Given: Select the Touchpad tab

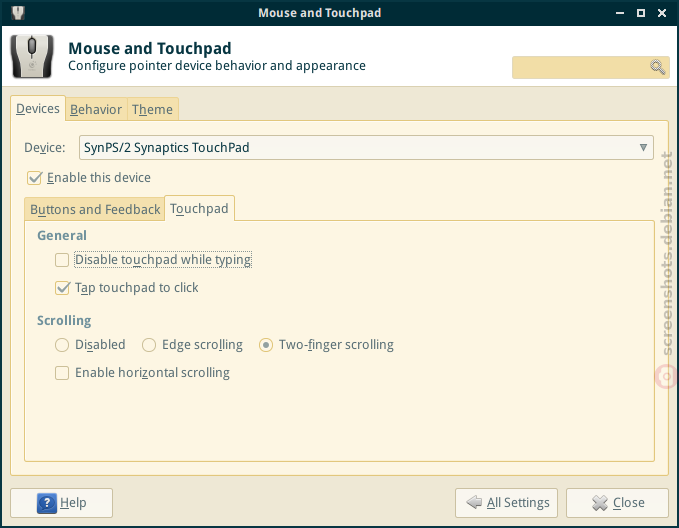Looking at the screenshot, I should pos(199,209).
